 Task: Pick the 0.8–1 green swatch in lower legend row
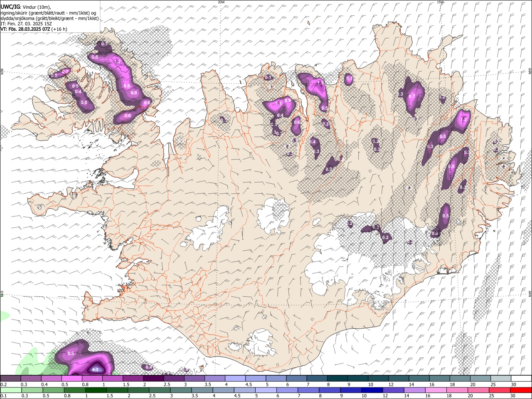75,390
